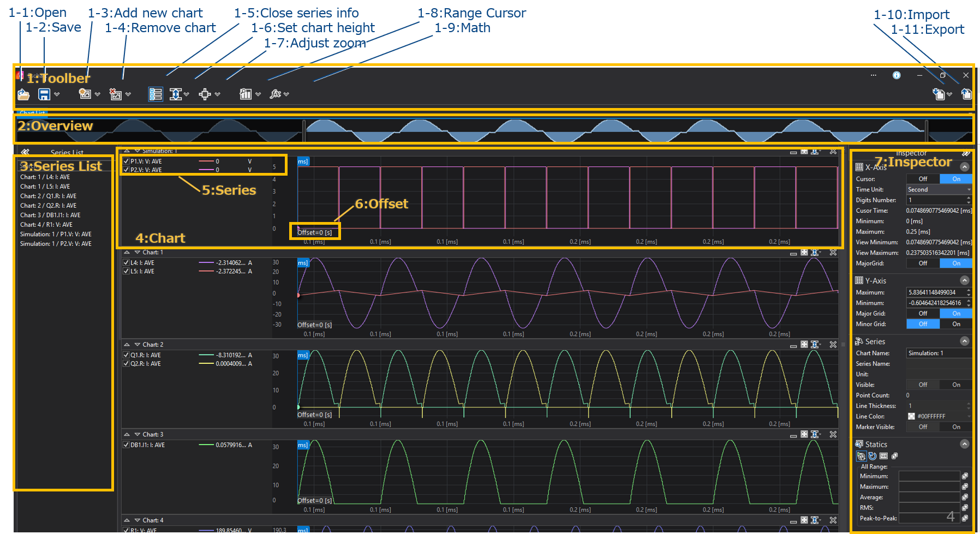Turn the X-Axis MajorGrid Off

click(923, 263)
